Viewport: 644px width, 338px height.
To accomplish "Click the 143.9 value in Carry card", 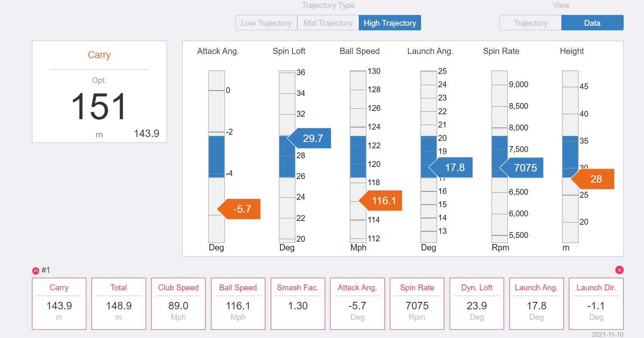I will click(147, 133).
